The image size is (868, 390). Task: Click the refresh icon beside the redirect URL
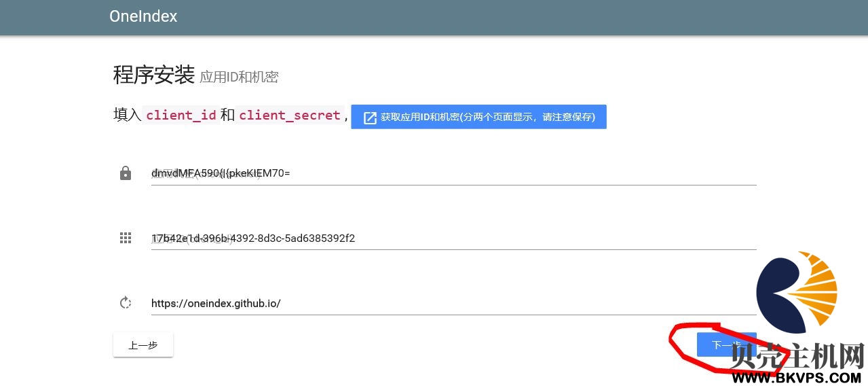pyautogui.click(x=126, y=303)
